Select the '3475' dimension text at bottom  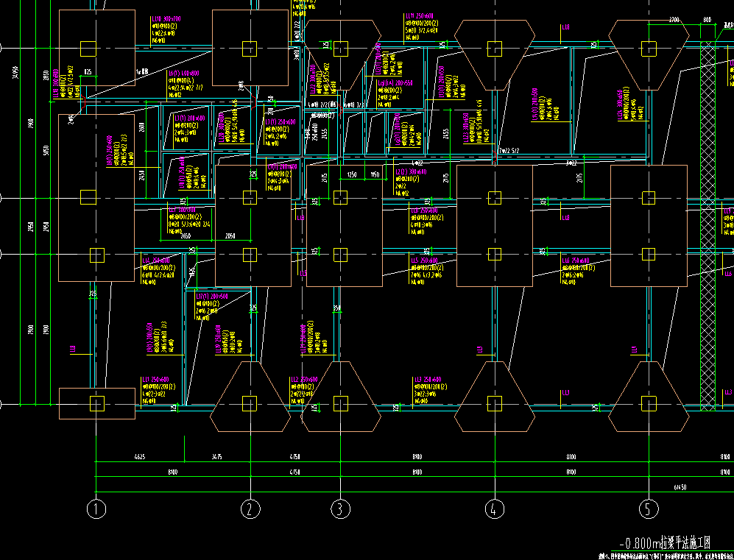[x=217, y=457]
